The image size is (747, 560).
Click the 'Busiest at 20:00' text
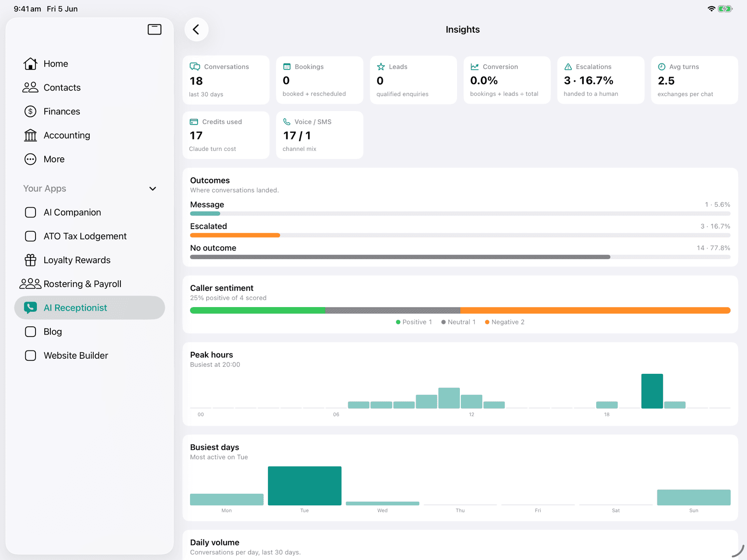(215, 364)
